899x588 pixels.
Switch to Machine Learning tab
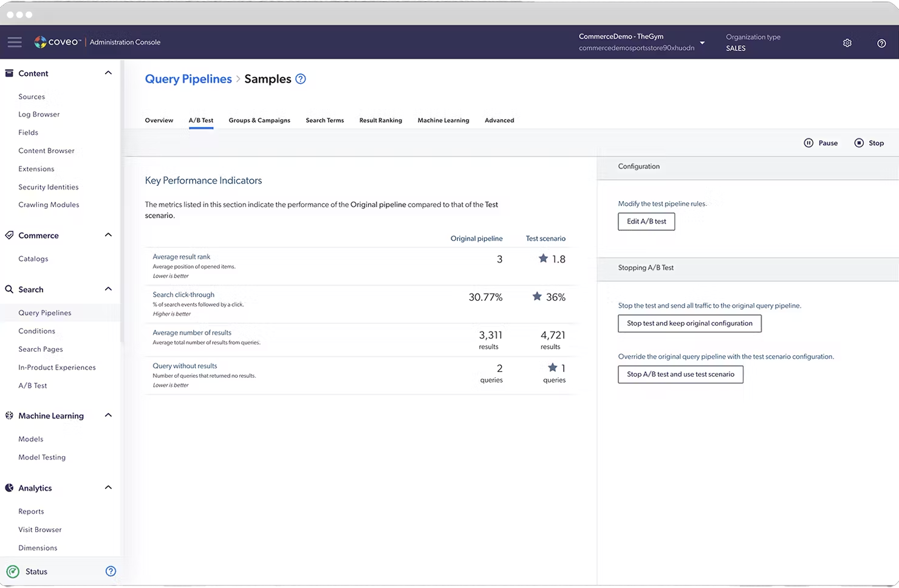[443, 120]
